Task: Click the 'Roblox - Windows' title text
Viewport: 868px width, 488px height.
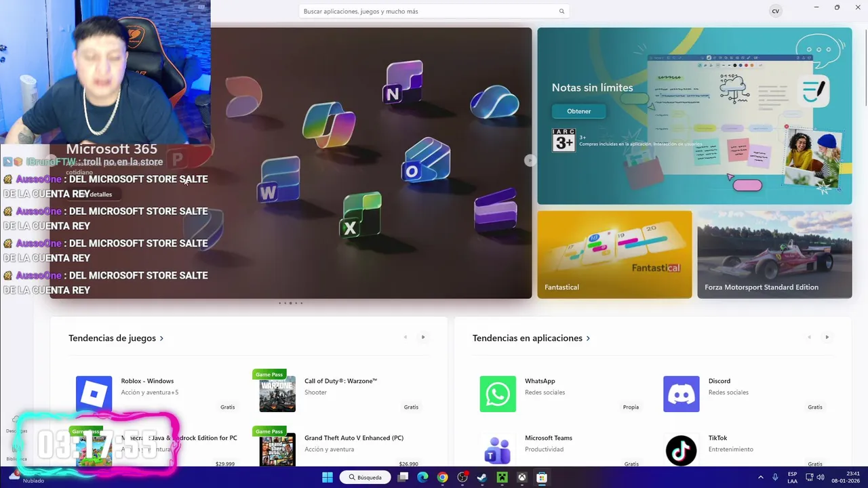Action: click(x=147, y=381)
